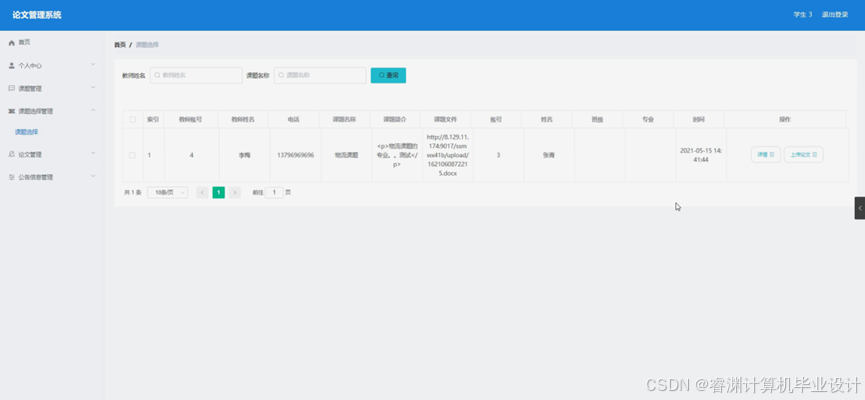Click the 详情 button for 李梅 row
Viewport: 865px width, 400px height.
click(x=766, y=155)
